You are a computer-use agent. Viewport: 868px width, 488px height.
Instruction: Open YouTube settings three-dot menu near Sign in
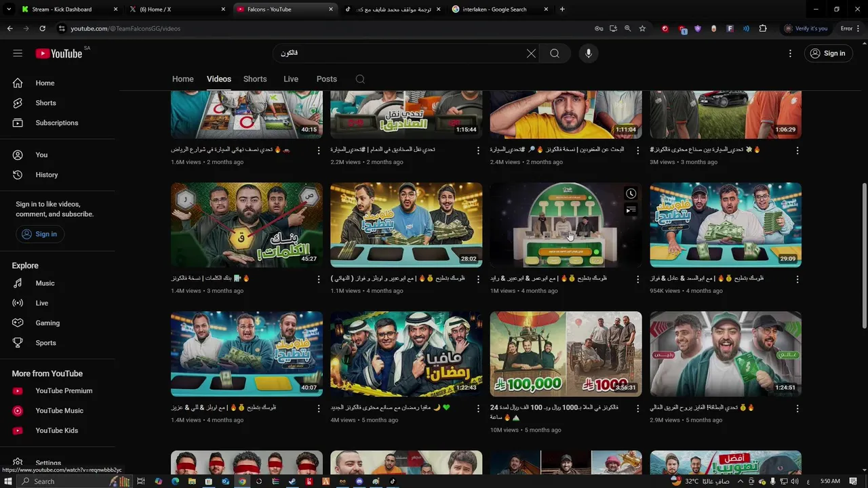coord(790,53)
